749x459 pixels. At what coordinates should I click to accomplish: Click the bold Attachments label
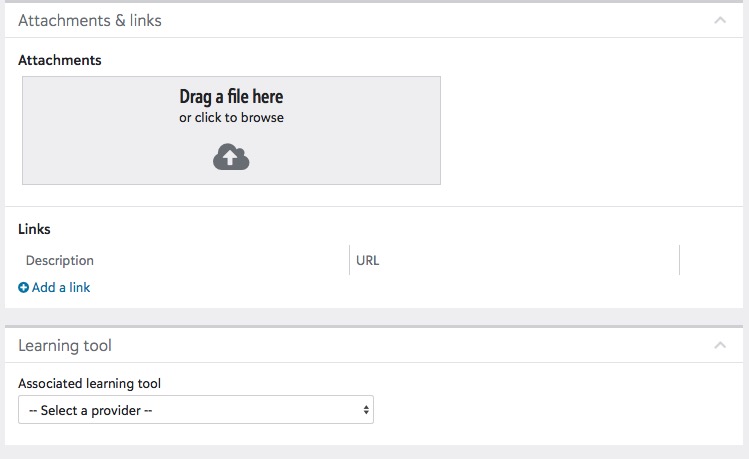pos(60,60)
